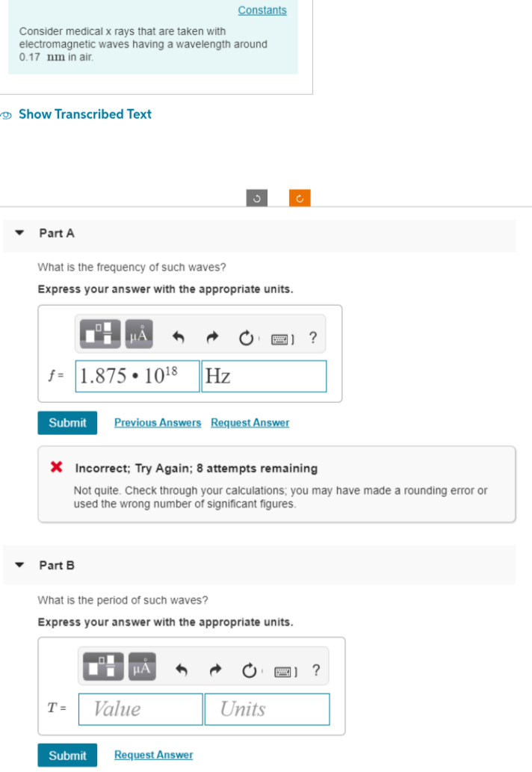
Task: Show Transcribed Text
Action: coord(84,114)
